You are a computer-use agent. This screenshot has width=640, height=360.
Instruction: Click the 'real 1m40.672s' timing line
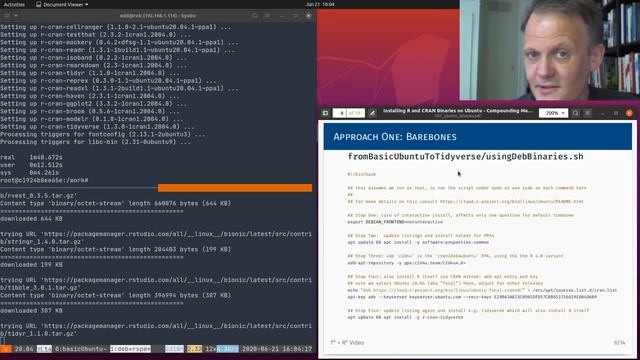[31, 157]
